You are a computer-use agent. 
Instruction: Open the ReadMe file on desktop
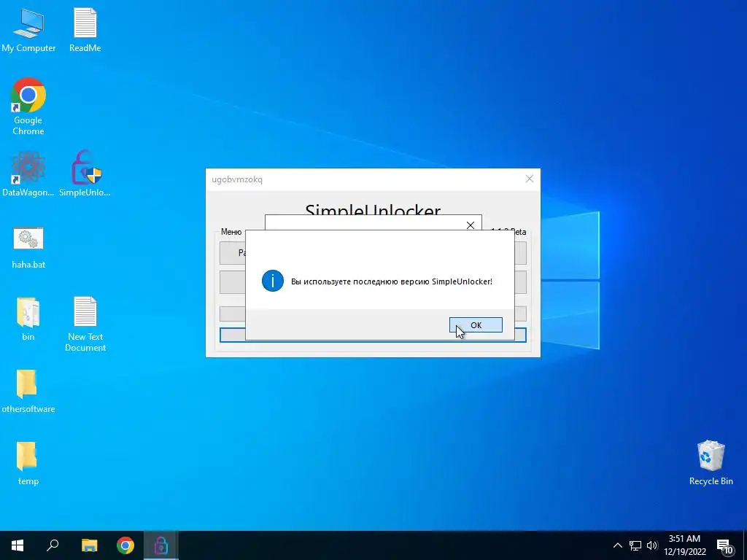(85, 30)
